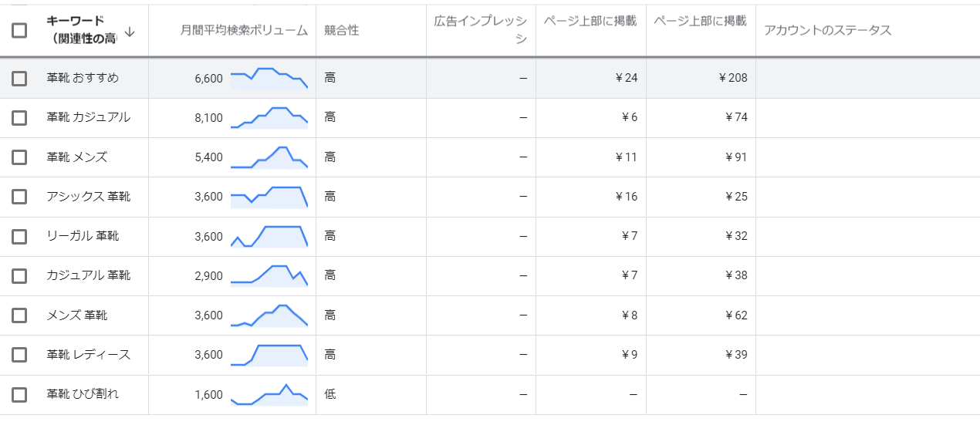The width and height of the screenshot is (980, 425).
Task: Sort by キーワード column header
Action: coord(81,30)
